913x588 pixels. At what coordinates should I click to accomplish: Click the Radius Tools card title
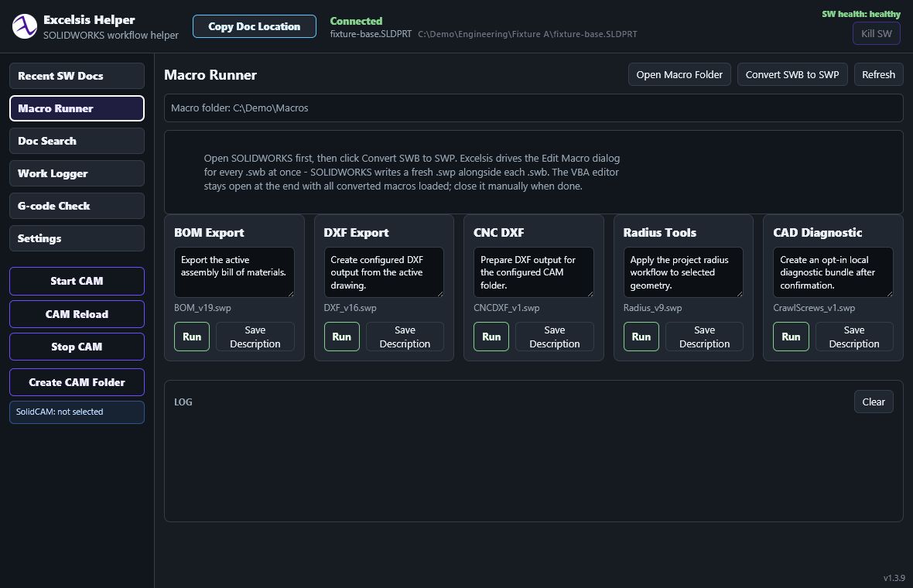(x=660, y=232)
